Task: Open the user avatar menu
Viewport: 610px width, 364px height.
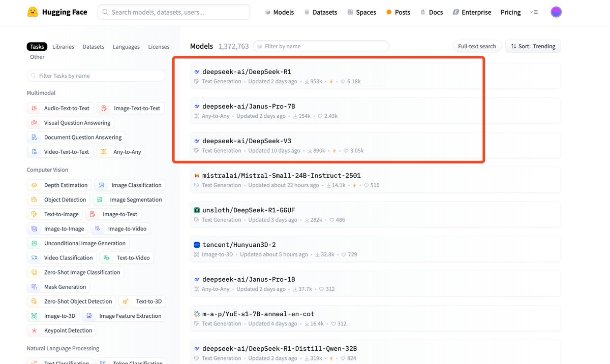Action: coord(556,12)
